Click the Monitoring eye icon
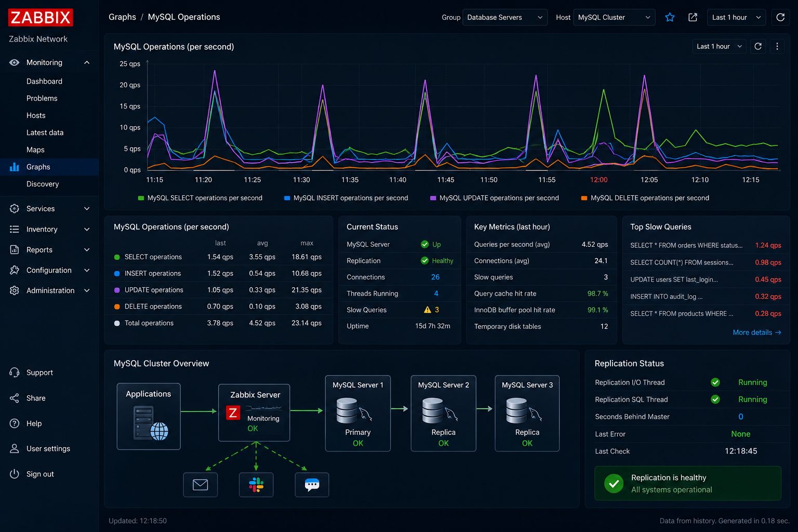Image resolution: width=798 pixels, height=532 pixels. pyautogui.click(x=15, y=62)
